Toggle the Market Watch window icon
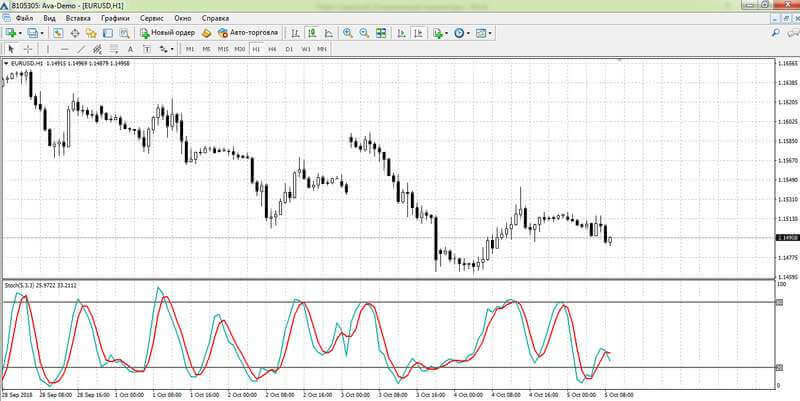 pyautogui.click(x=58, y=33)
